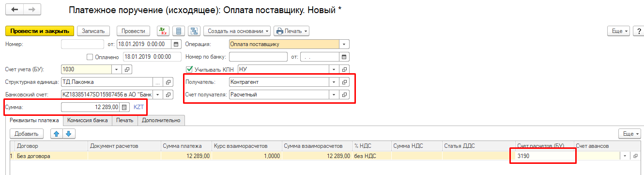The image size is (644, 175).
Task: Open Счет авансов cell card icon
Action: [635, 156]
